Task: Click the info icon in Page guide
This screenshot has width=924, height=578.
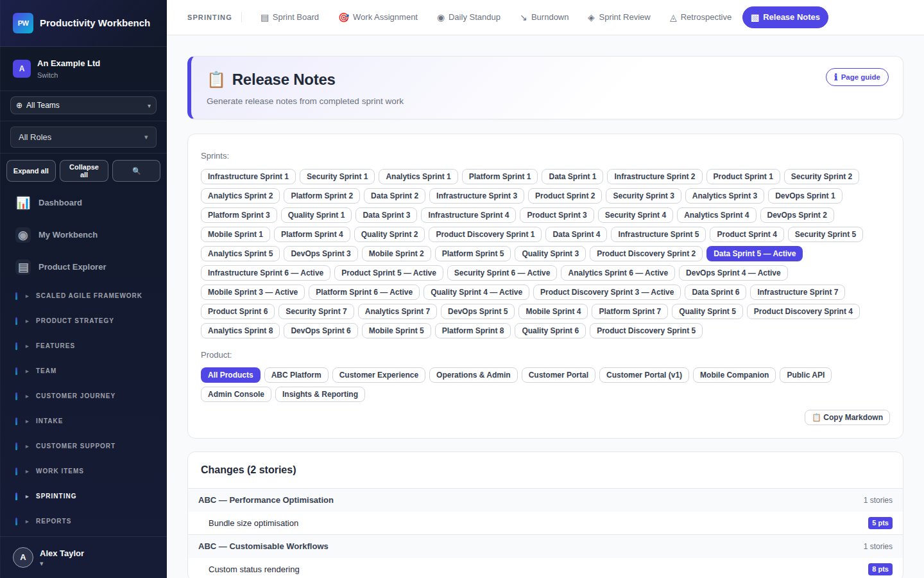Action: click(x=835, y=77)
